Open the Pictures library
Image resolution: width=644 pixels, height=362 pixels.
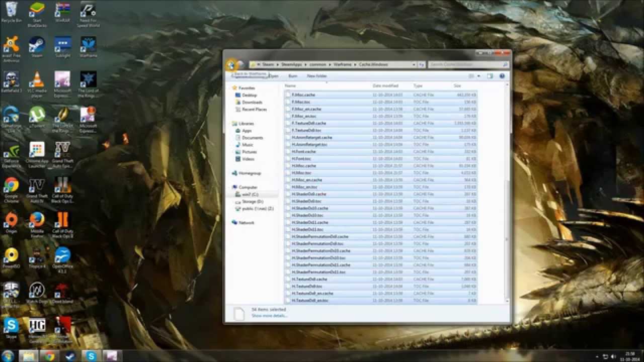coord(249,152)
